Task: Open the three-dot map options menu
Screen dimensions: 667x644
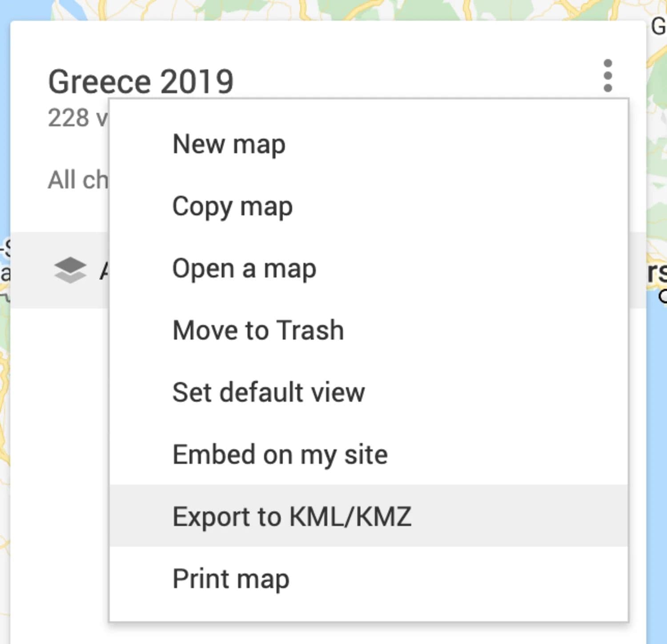Action: coord(608,76)
